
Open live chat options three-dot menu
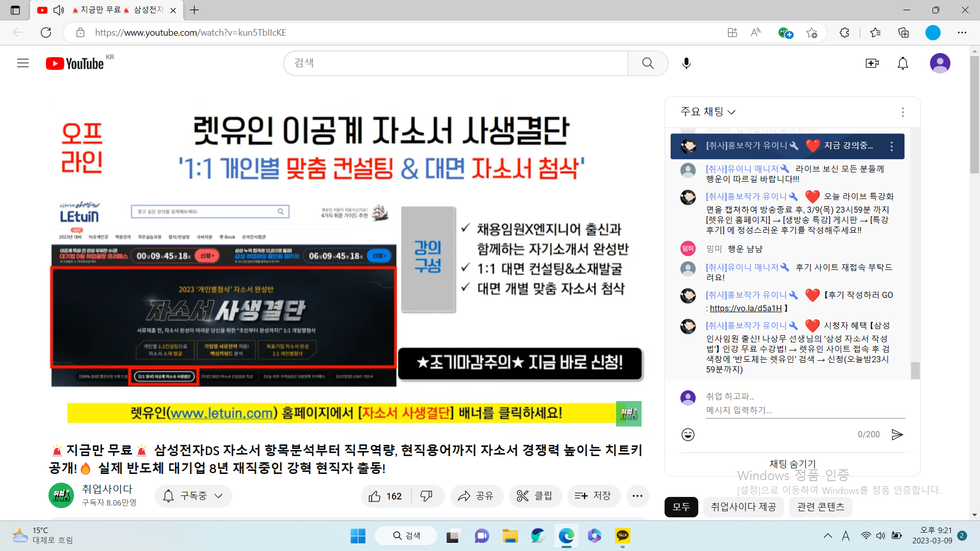[902, 112]
